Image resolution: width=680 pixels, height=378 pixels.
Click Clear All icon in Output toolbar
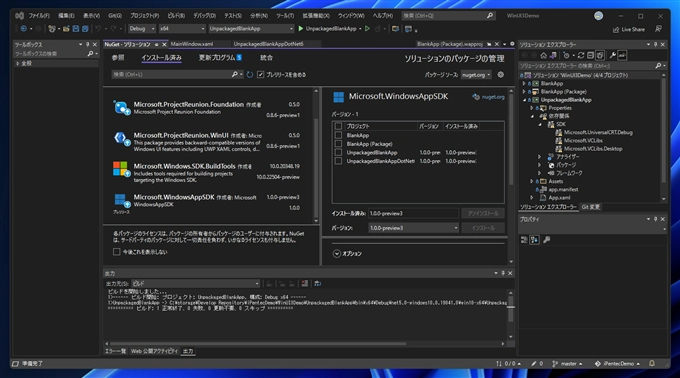coord(305,284)
